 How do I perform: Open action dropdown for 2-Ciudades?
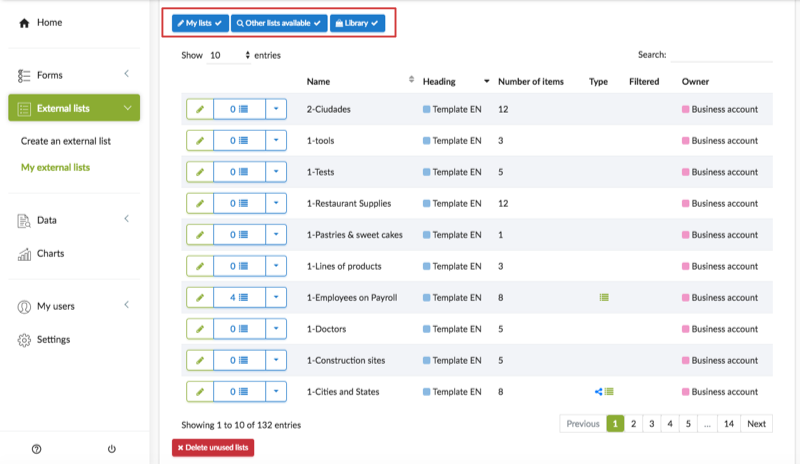click(276, 109)
